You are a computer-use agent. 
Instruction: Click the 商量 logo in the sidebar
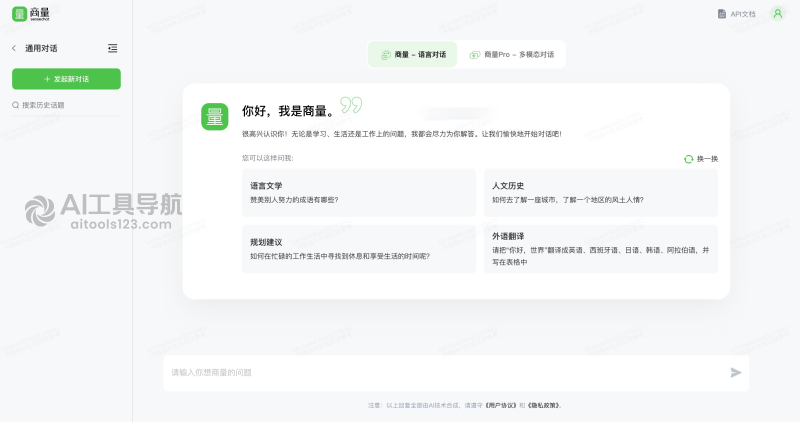click(x=31, y=14)
